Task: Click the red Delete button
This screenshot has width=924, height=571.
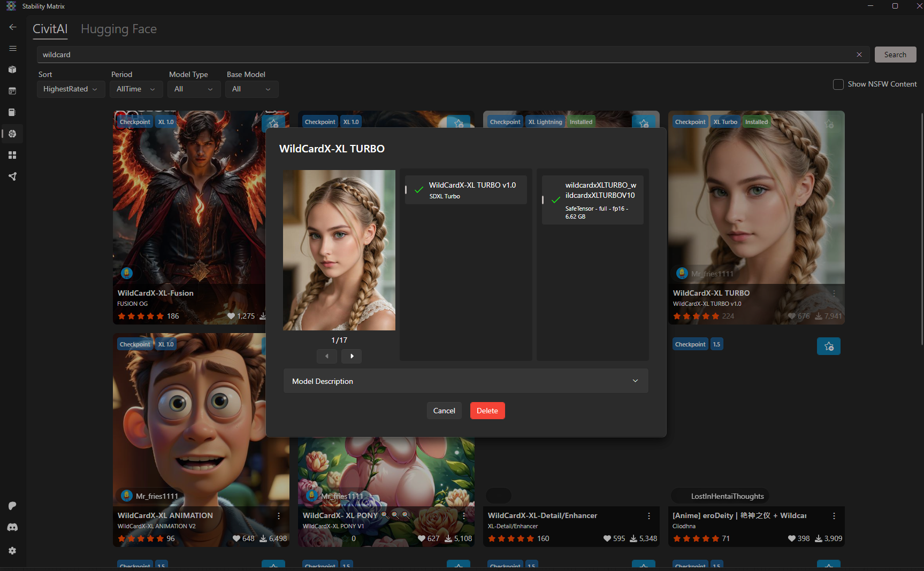Action: click(487, 411)
